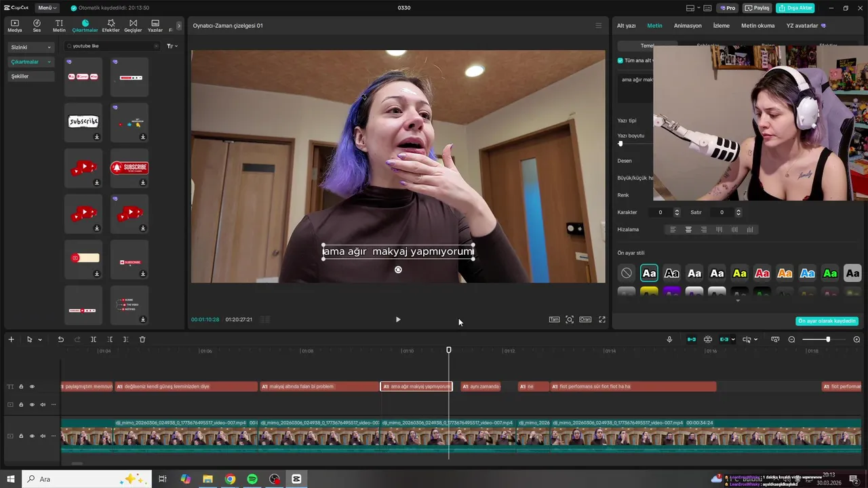Click Ön ayar olarak kaydedin button
Screen dimensions: 868x488
click(827, 321)
